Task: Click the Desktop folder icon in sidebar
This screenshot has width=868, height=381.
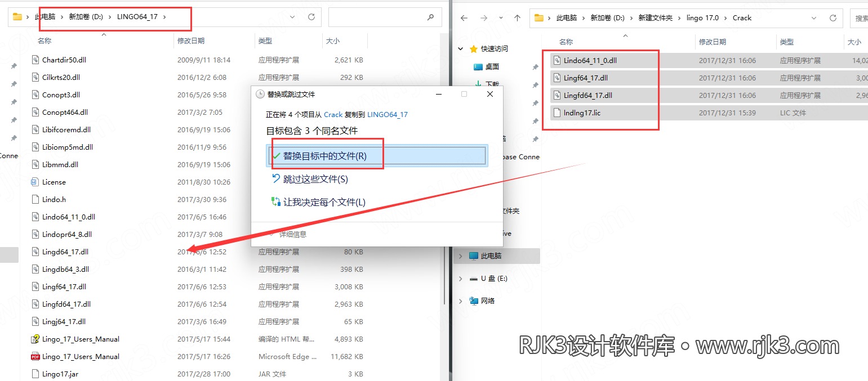Action: click(x=478, y=66)
